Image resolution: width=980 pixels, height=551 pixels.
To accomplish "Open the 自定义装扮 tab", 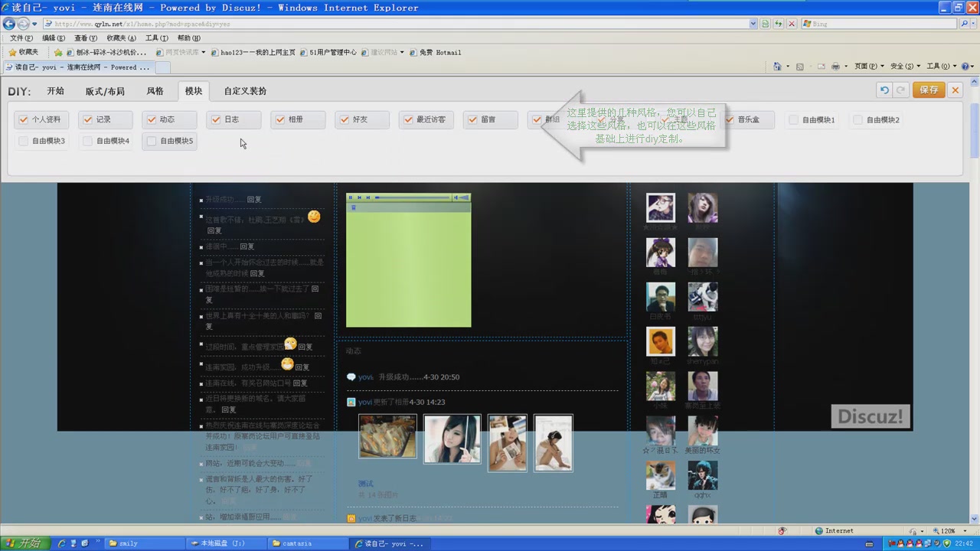I will click(x=245, y=91).
